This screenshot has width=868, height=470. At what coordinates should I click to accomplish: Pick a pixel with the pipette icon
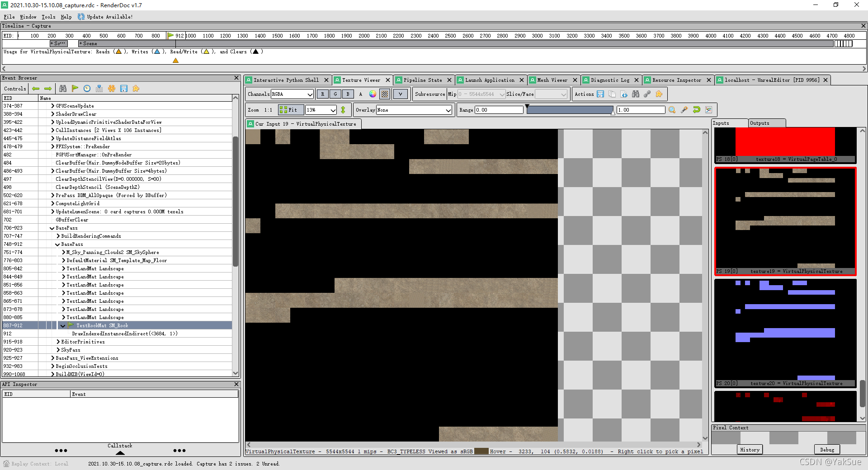(x=684, y=110)
